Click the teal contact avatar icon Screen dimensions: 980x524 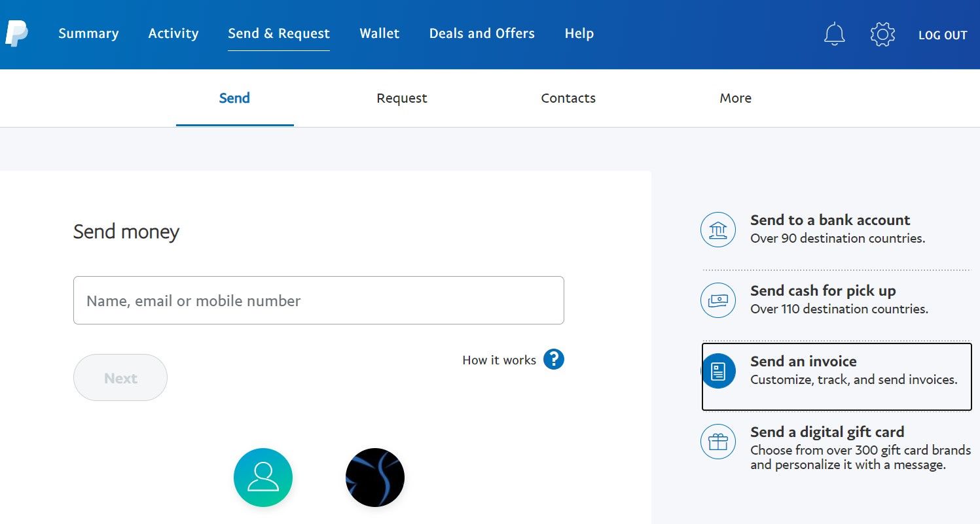coord(263,477)
